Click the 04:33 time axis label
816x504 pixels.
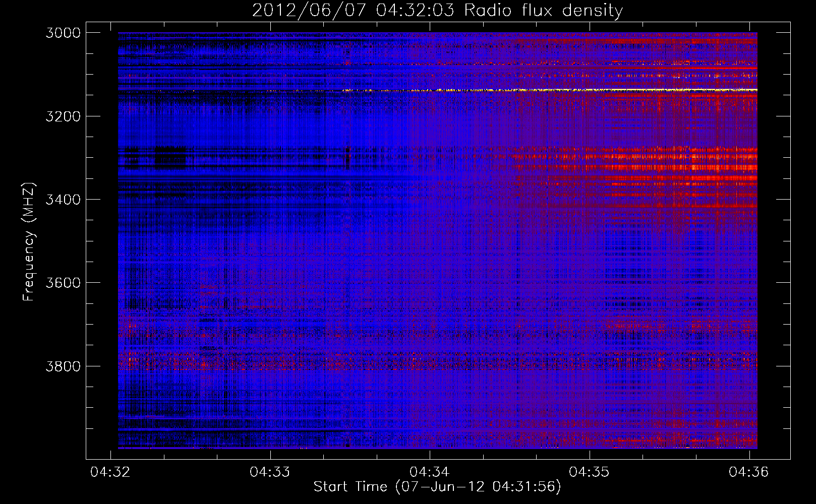click(x=270, y=472)
